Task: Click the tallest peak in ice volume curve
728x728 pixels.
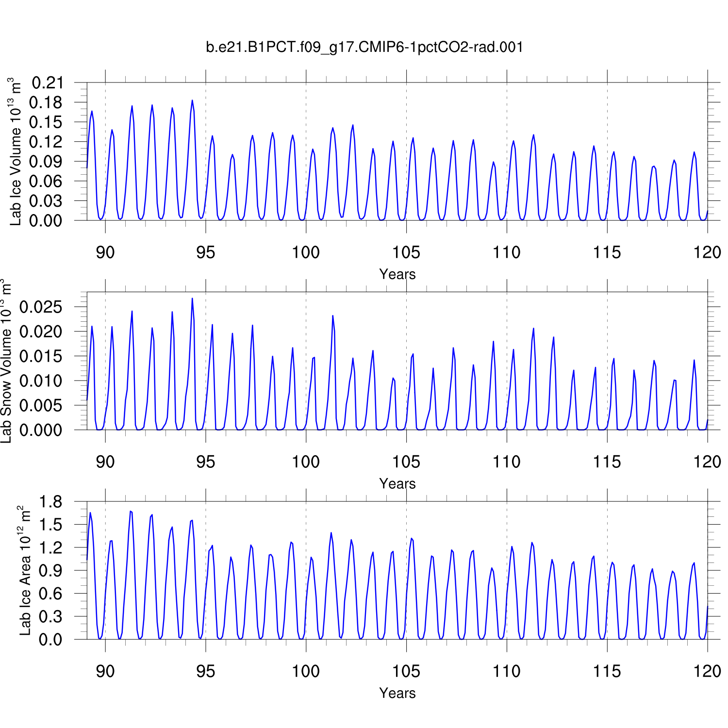Action: tap(192, 100)
